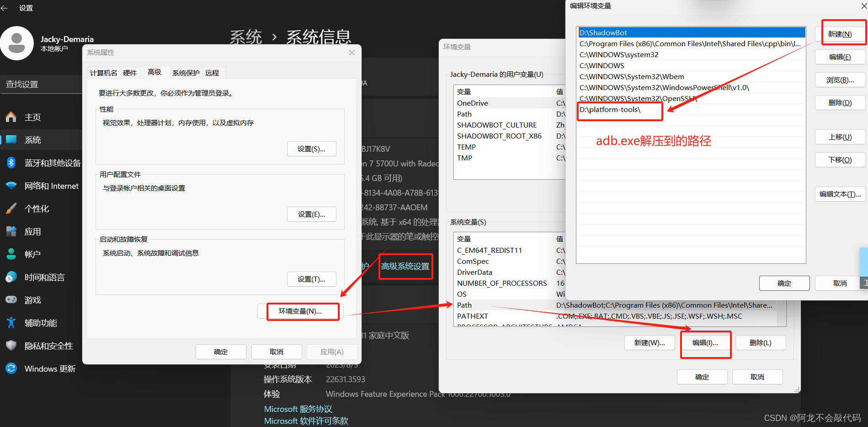Click the Network and Internet wifi icon

11,186
